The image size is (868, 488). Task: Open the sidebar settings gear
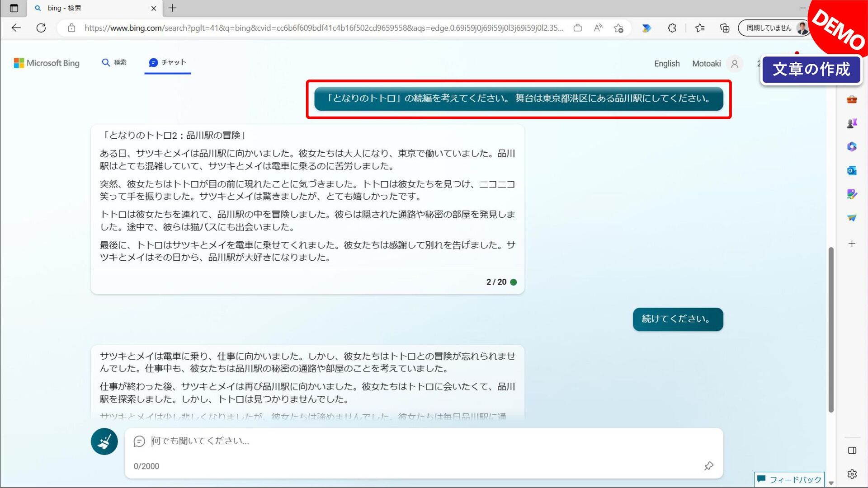pyautogui.click(x=852, y=474)
